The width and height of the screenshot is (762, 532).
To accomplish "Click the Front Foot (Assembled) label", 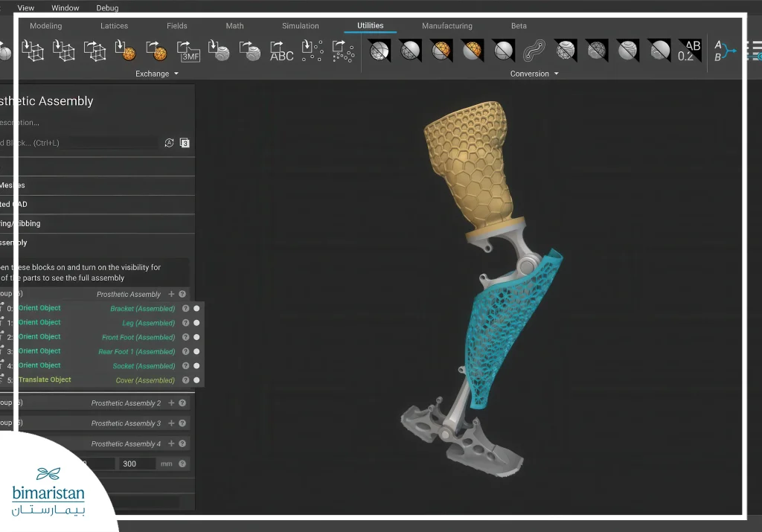I will 138,337.
